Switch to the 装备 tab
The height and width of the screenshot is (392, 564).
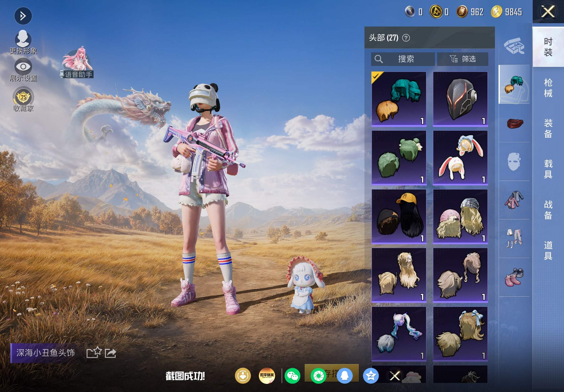548,128
